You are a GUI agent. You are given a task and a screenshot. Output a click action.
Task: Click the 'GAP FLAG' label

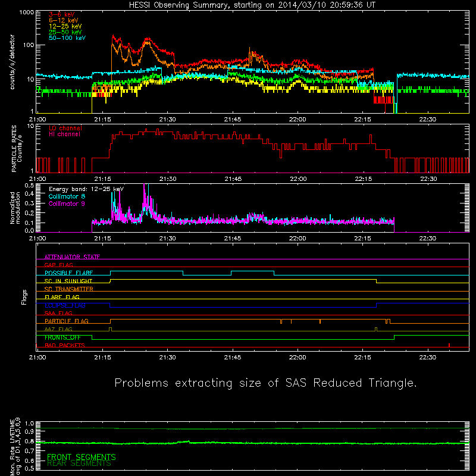[x=58, y=265]
